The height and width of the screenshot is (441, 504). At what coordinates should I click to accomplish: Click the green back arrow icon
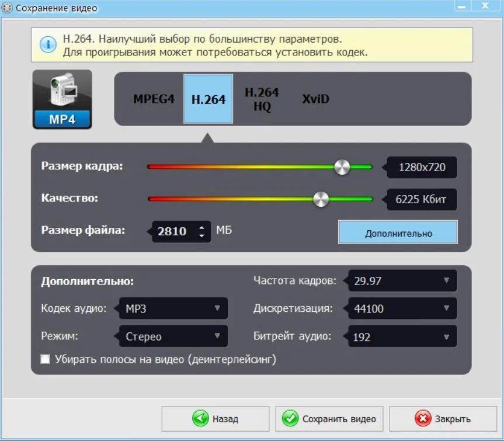(x=200, y=418)
